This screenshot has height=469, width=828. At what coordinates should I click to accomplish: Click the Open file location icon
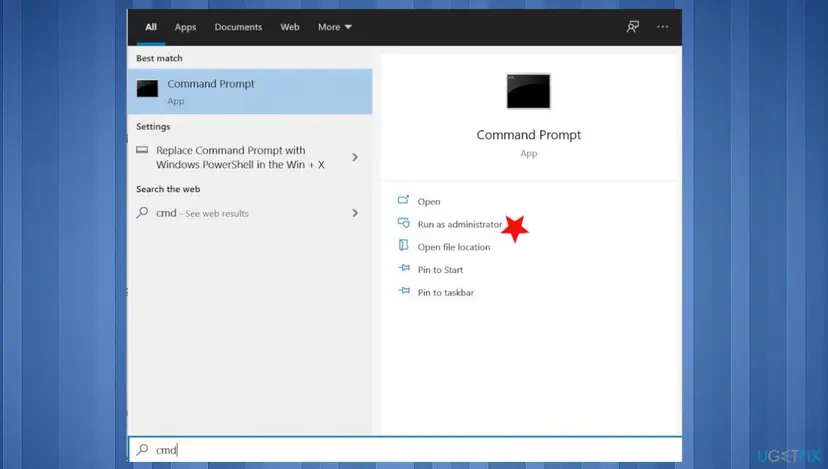[x=403, y=245]
